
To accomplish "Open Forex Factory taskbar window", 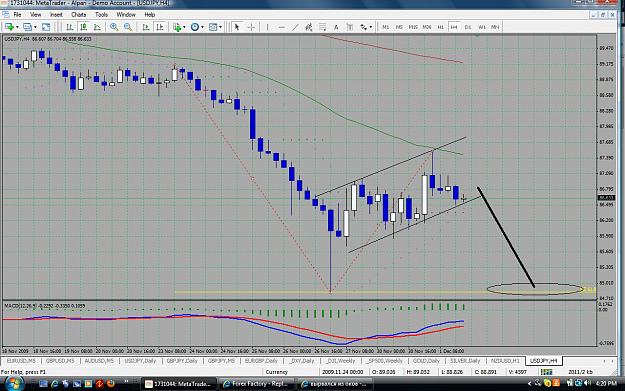I will tap(257, 383).
